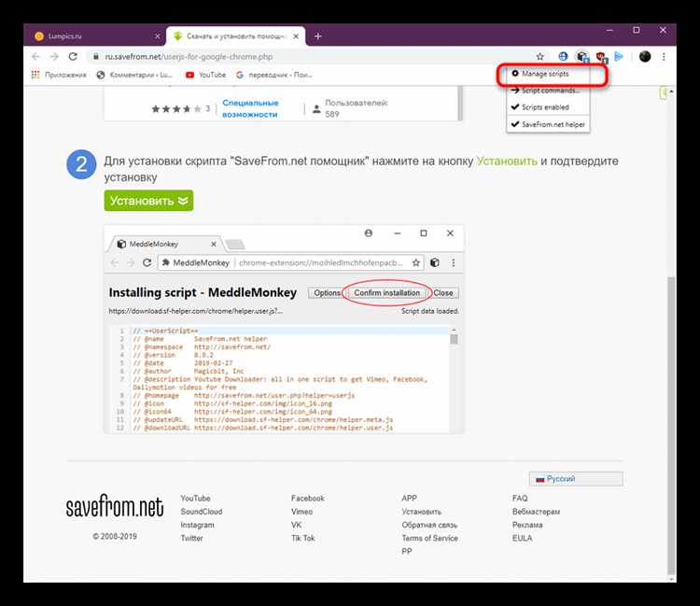Click the star rating icons

[x=176, y=109]
